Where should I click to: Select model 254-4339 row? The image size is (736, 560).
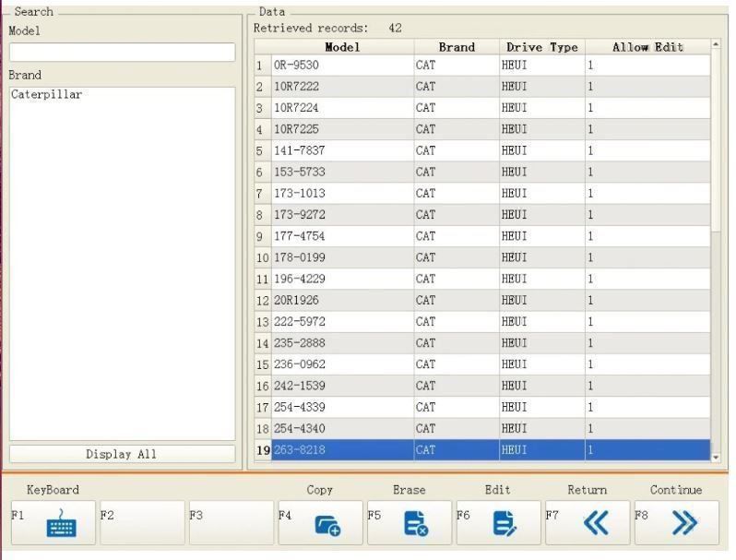point(482,407)
